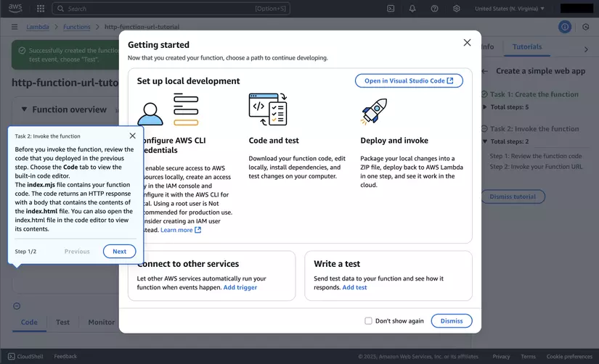
Task: Click the Add trigger link
Action: coord(240,287)
